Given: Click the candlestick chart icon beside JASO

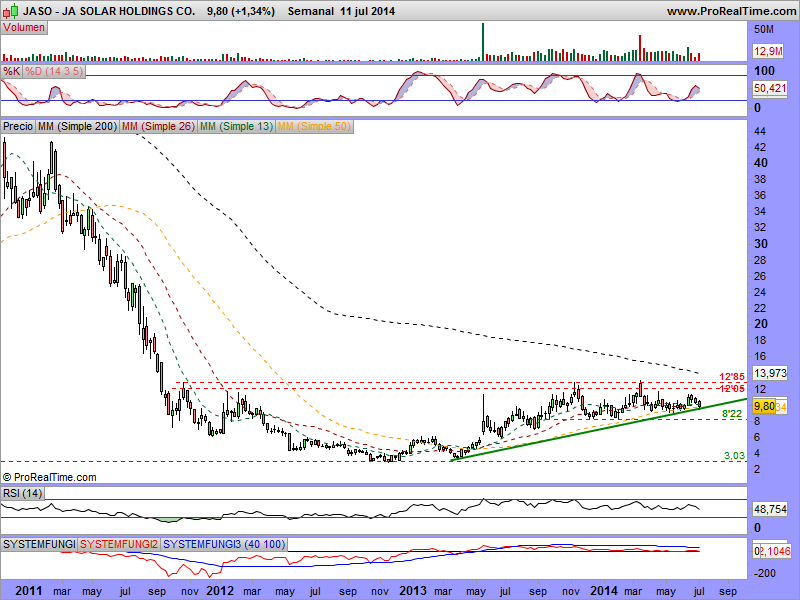Looking at the screenshot, I should 11,10.
